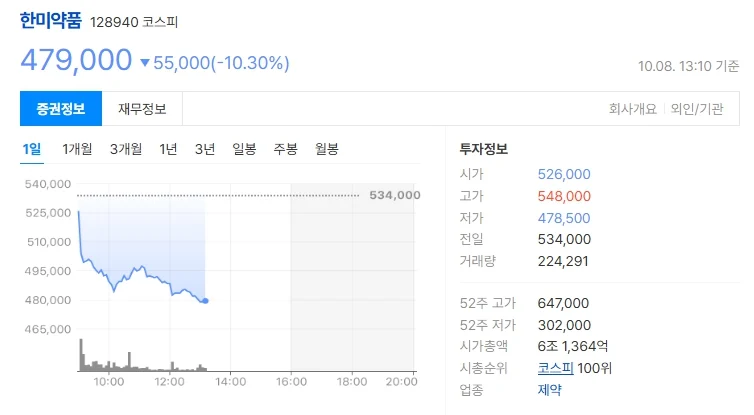Select the 1개월 chart period
The height and width of the screenshot is (415, 754).
(77, 149)
